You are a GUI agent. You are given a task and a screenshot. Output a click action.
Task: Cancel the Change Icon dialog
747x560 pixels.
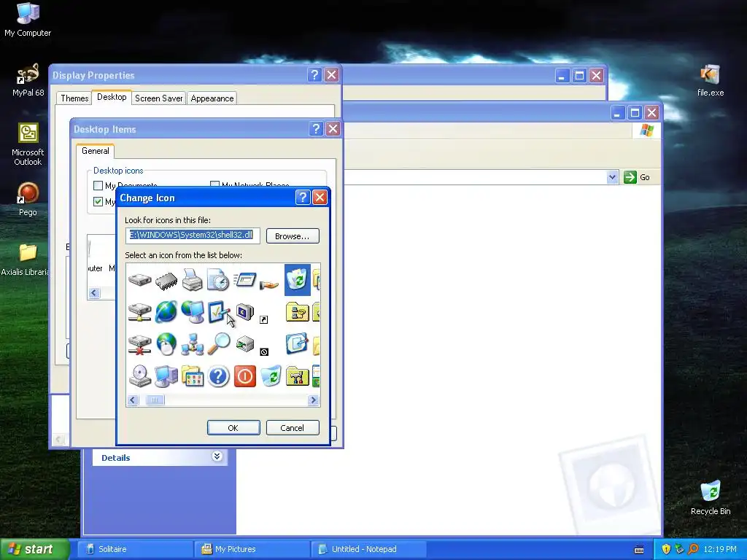tap(293, 427)
